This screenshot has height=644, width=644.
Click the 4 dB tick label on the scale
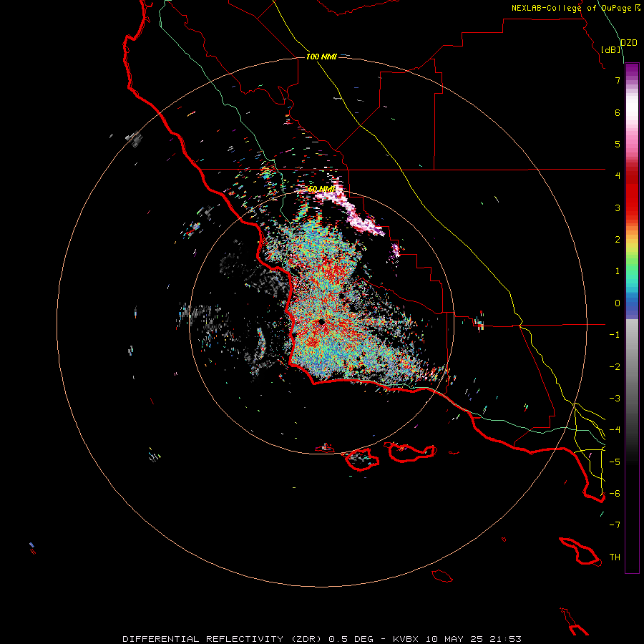click(618, 176)
